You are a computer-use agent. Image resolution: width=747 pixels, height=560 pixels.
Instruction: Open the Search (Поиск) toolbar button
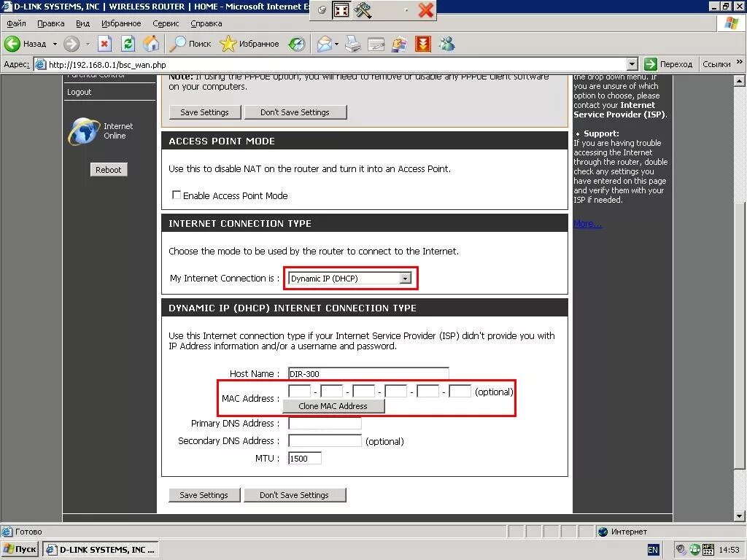(190, 44)
